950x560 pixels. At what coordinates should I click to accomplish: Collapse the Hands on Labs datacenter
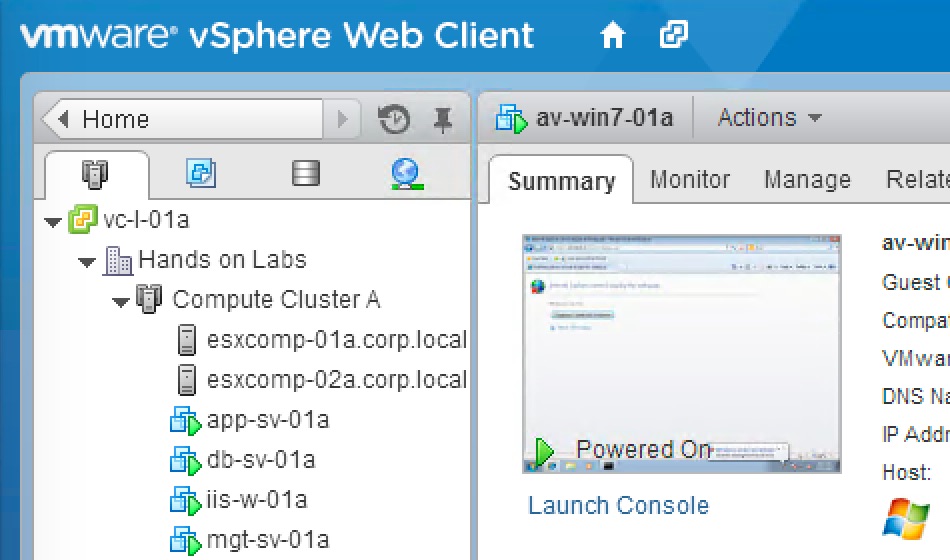(87, 262)
